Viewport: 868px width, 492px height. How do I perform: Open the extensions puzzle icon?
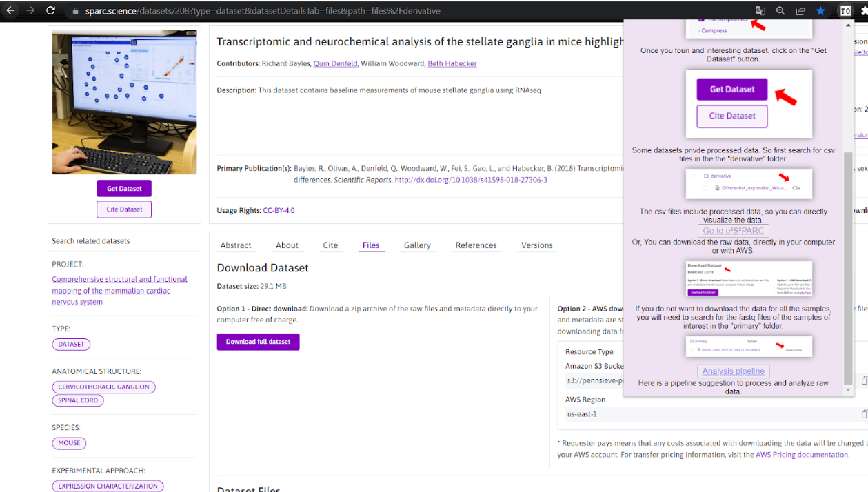pos(863,11)
